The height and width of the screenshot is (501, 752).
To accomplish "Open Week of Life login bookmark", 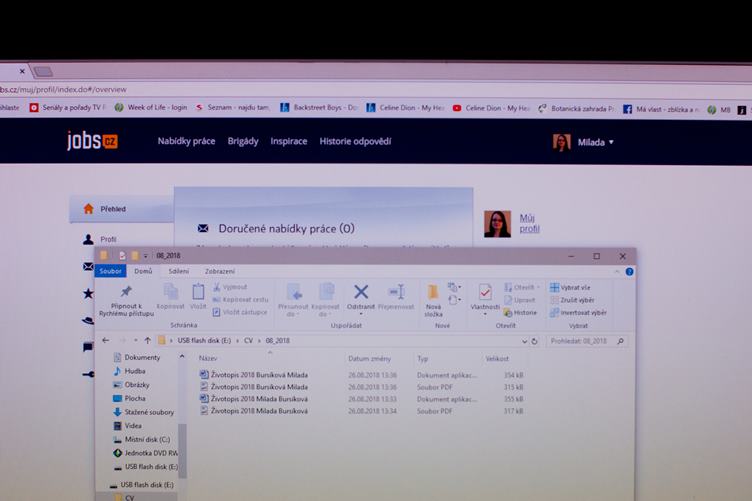I will coord(151,107).
